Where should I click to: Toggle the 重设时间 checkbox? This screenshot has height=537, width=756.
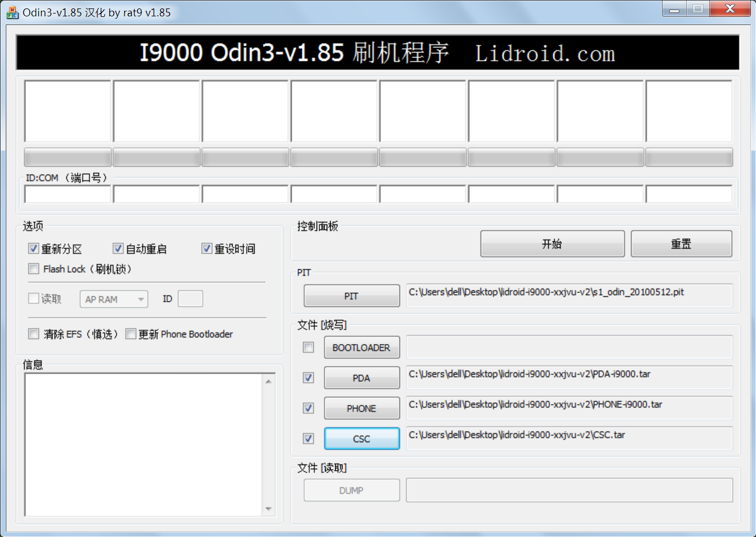pyautogui.click(x=207, y=248)
